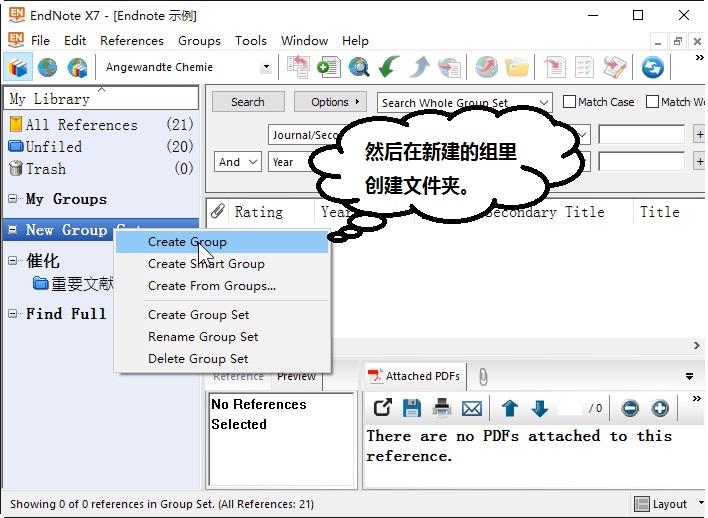Select Delete Group Set menu item

pos(222,359)
